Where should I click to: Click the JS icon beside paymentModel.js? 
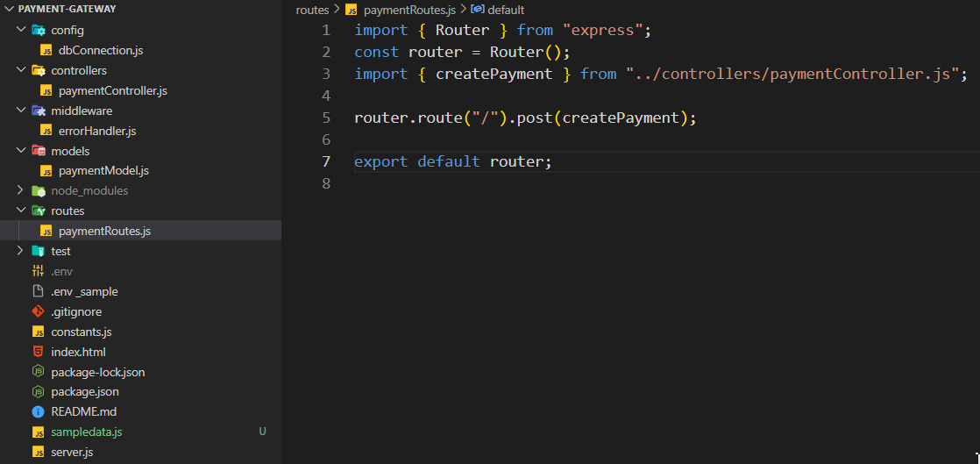[46, 171]
